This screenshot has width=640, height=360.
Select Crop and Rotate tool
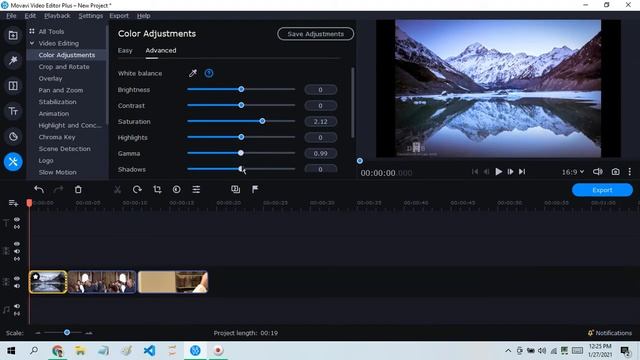click(x=64, y=67)
